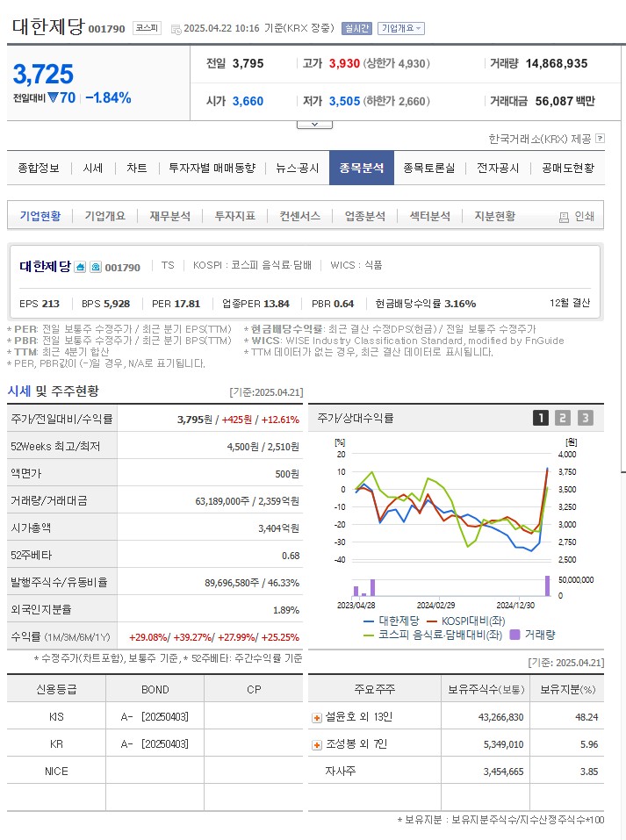Click the 거래대금 value 56,087 백만
The width and height of the screenshot is (626, 840).
point(565,101)
